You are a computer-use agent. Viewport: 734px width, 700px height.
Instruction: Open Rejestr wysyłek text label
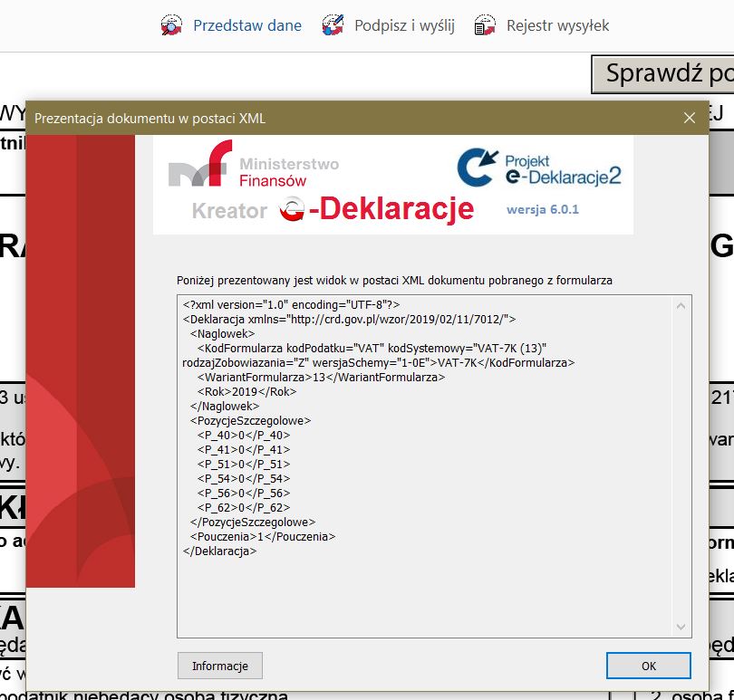point(557,25)
